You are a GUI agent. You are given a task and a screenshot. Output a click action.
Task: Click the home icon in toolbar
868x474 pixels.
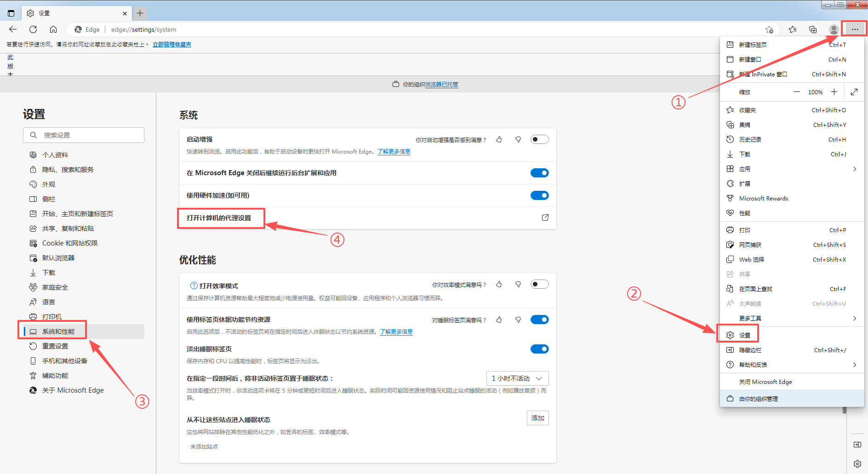point(53,29)
